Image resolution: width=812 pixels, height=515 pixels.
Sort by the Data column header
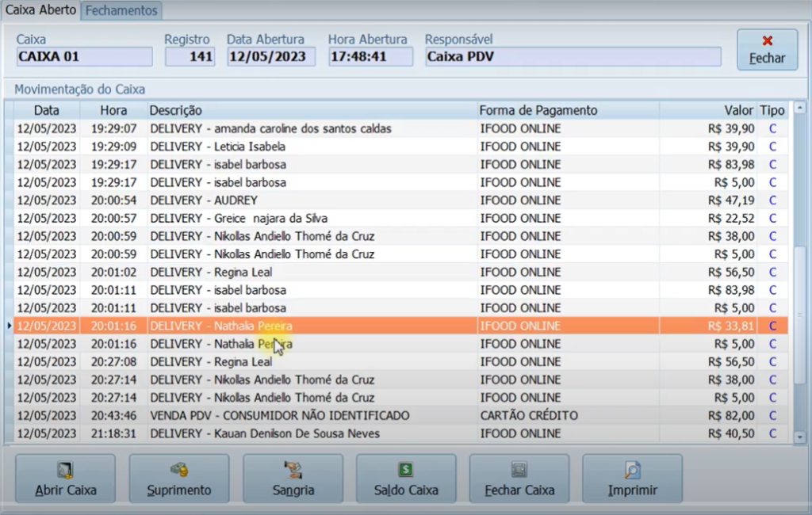[x=46, y=110]
